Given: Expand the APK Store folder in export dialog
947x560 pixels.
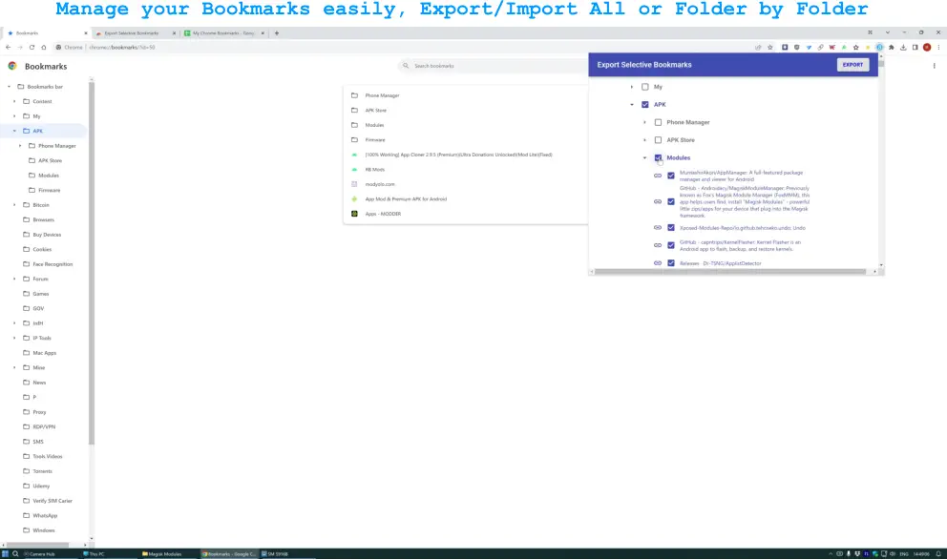Looking at the screenshot, I should (644, 140).
